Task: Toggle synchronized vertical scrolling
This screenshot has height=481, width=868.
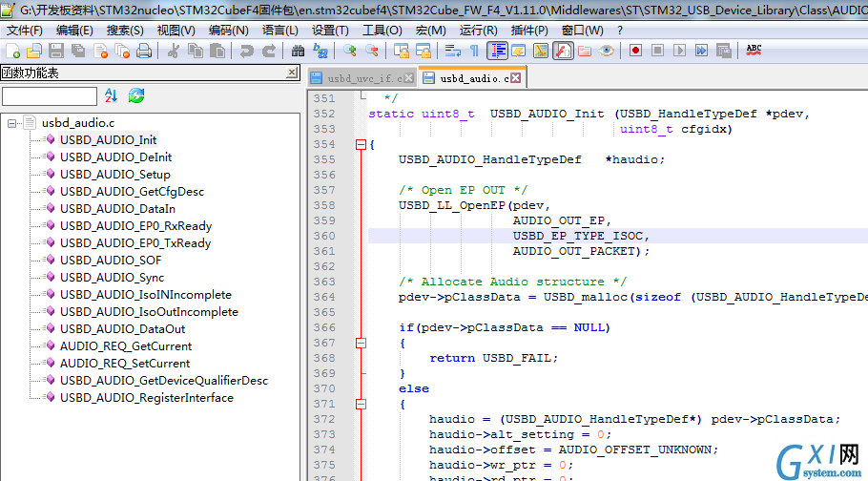Action: click(x=401, y=51)
